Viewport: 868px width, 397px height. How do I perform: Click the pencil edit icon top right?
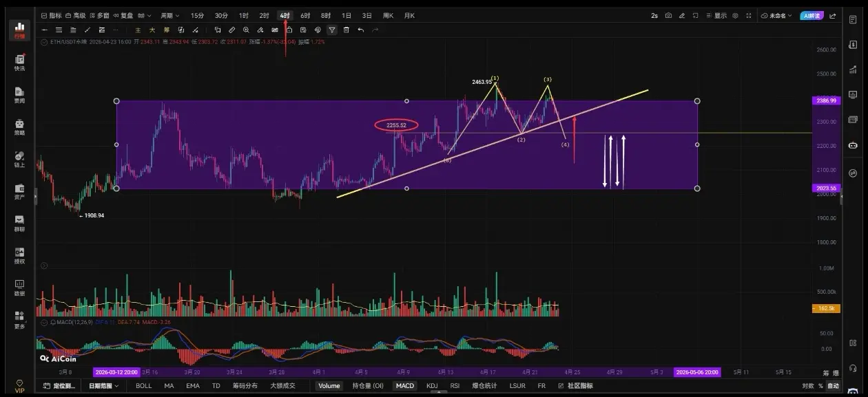(682, 15)
